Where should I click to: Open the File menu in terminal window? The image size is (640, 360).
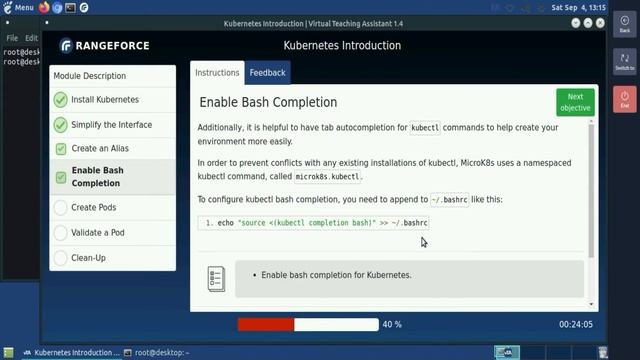12,38
